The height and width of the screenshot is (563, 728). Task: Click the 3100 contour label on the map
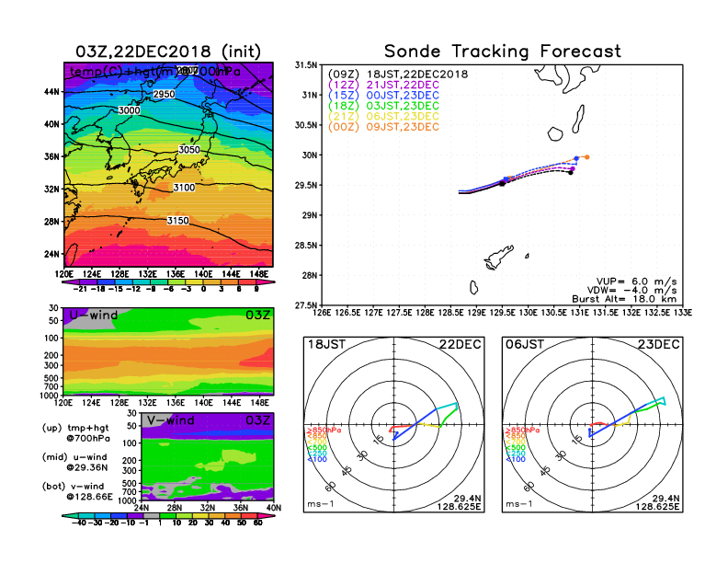tap(184, 188)
